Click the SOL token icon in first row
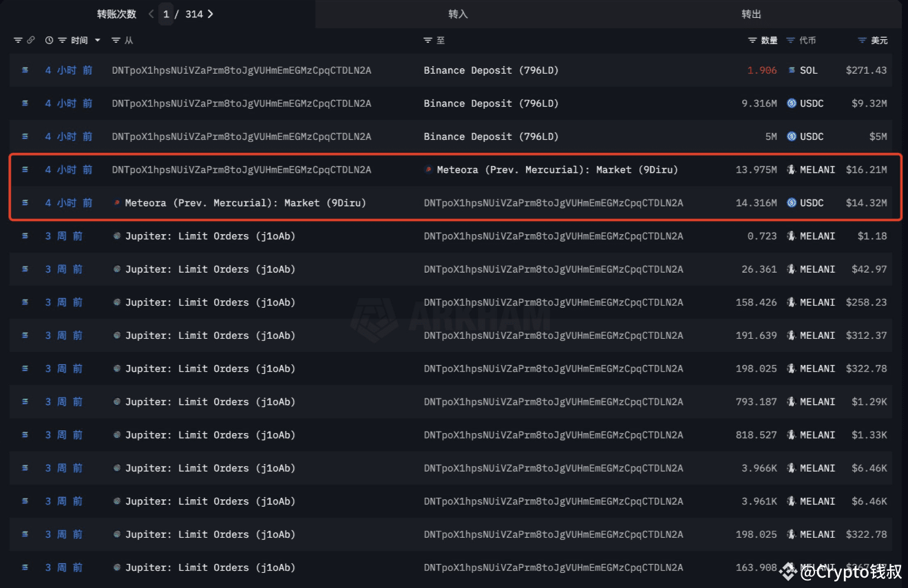This screenshot has height=588, width=908. [x=792, y=70]
